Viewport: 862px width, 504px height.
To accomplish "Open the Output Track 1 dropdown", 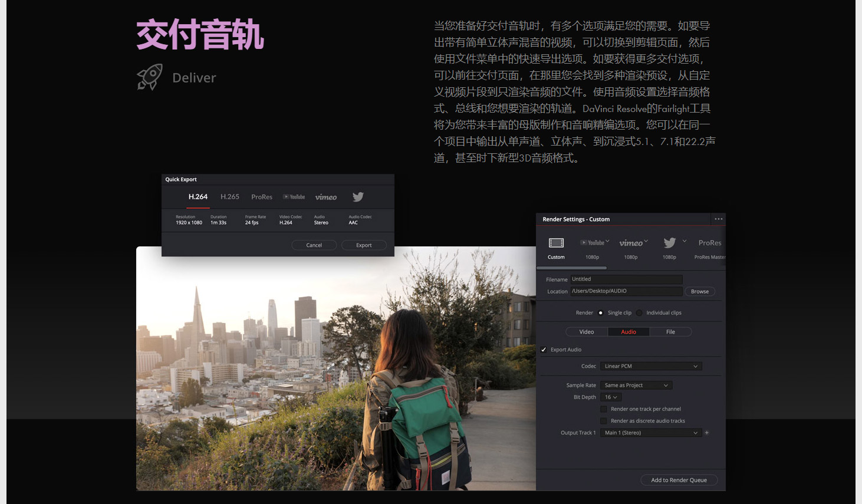I will 651,433.
